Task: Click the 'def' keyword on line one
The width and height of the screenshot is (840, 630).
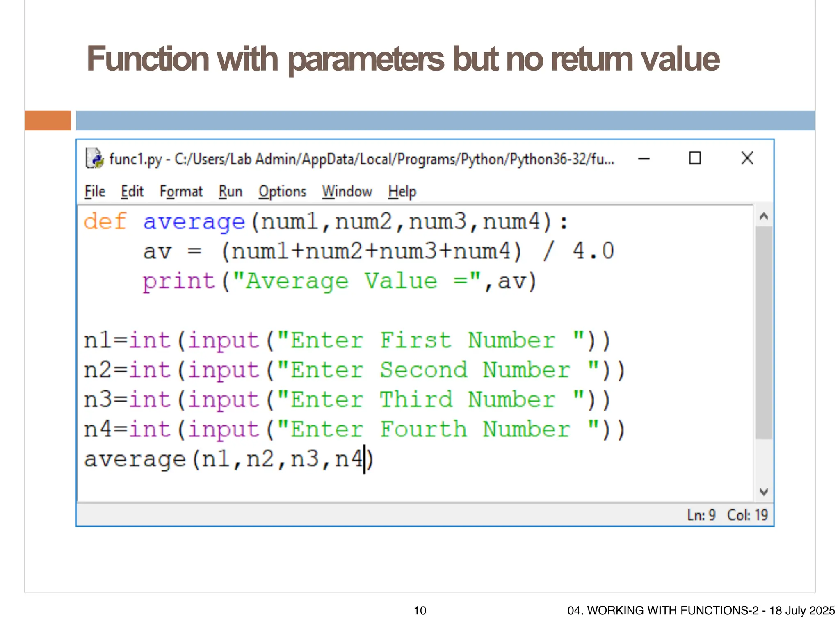Action: 105,221
